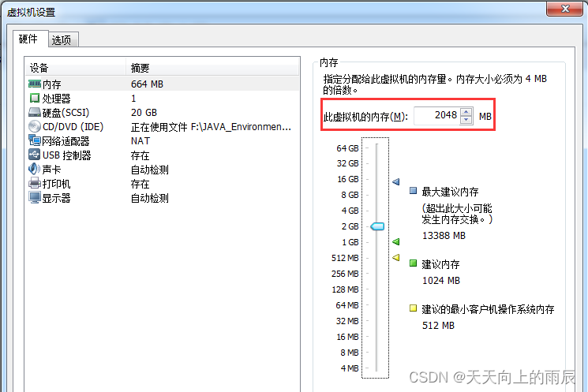Select the 显示器 device row
This screenshot has height=392, width=588.
click(x=163, y=198)
